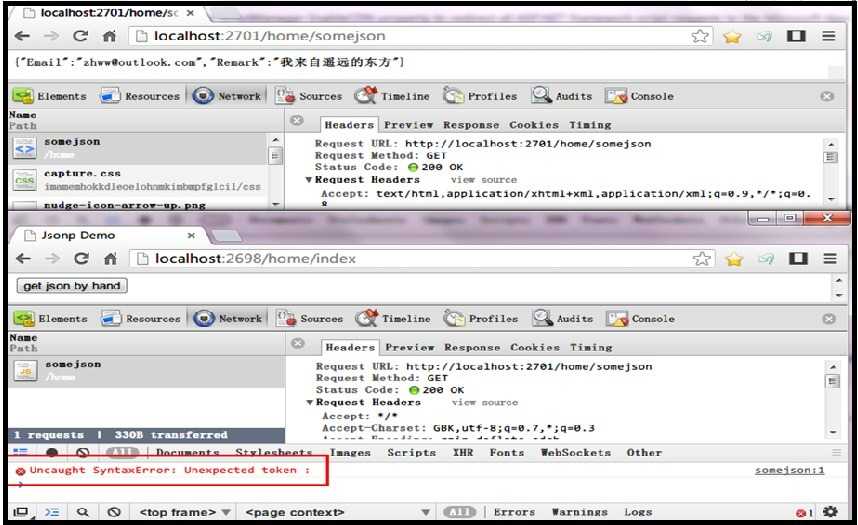Switch to Preview tab in top request details
This screenshot has width=858, height=525.
click(408, 125)
